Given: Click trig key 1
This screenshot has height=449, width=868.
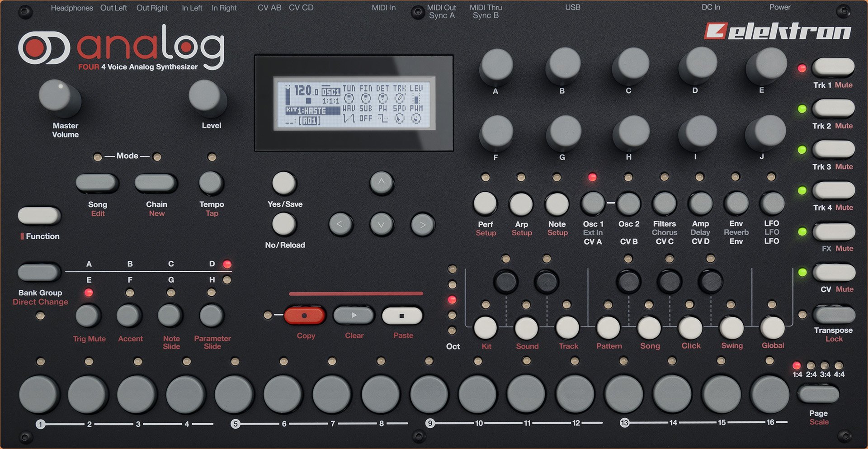Looking at the screenshot, I should point(39,393).
